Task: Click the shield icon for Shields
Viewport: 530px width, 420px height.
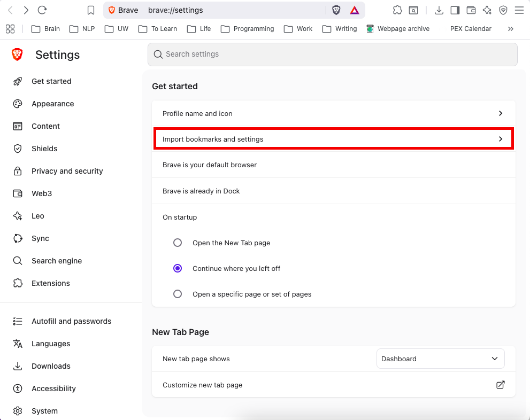Action: [x=18, y=149]
